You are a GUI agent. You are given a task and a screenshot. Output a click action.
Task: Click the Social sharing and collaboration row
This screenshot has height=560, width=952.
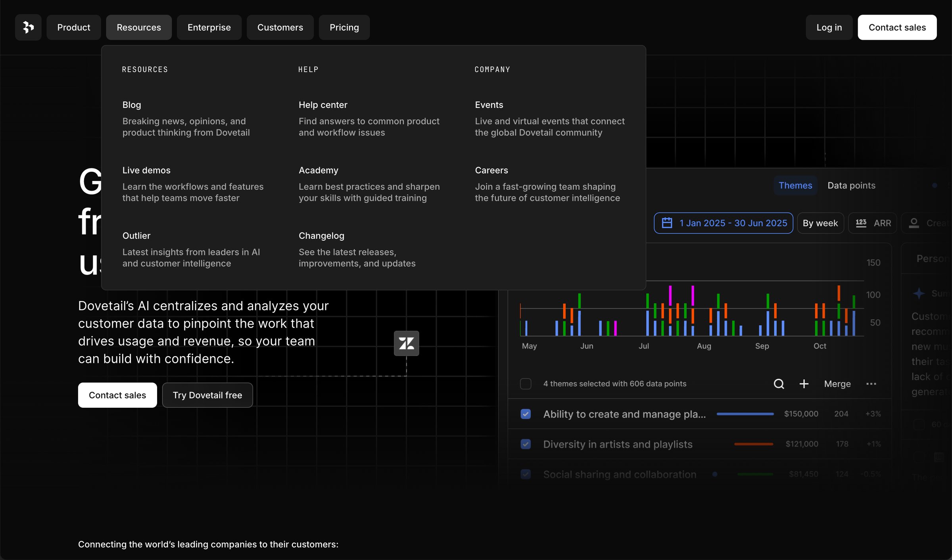(x=699, y=474)
